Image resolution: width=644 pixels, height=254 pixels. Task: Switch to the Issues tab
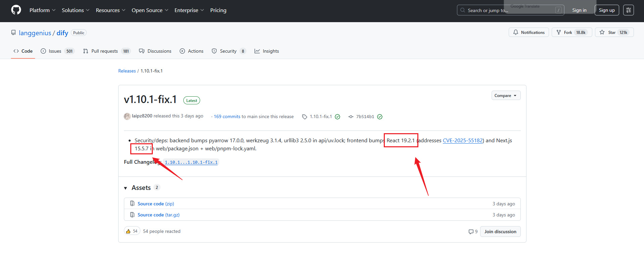pyautogui.click(x=57, y=51)
